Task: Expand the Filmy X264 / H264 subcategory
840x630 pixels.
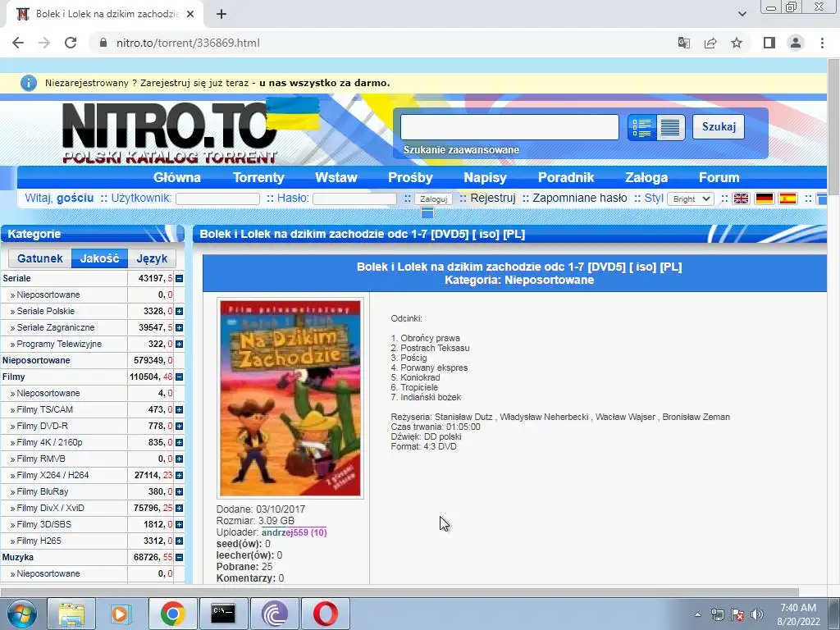Action: click(180, 475)
